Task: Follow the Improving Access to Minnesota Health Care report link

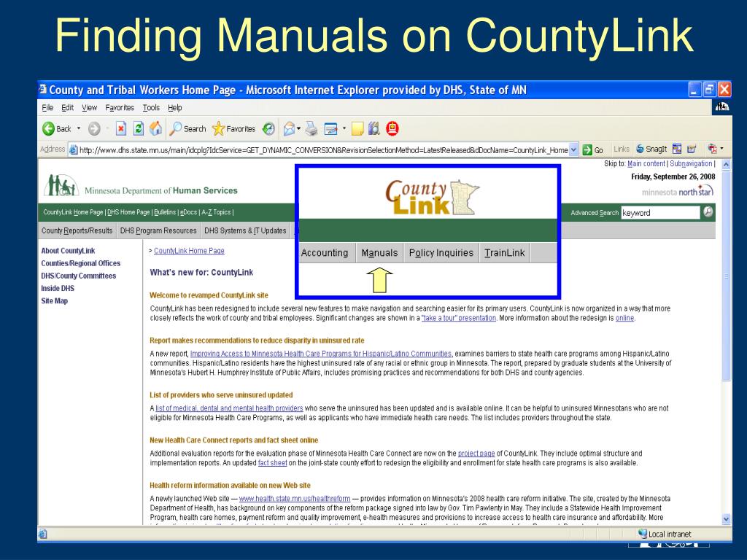Action: pos(321,354)
